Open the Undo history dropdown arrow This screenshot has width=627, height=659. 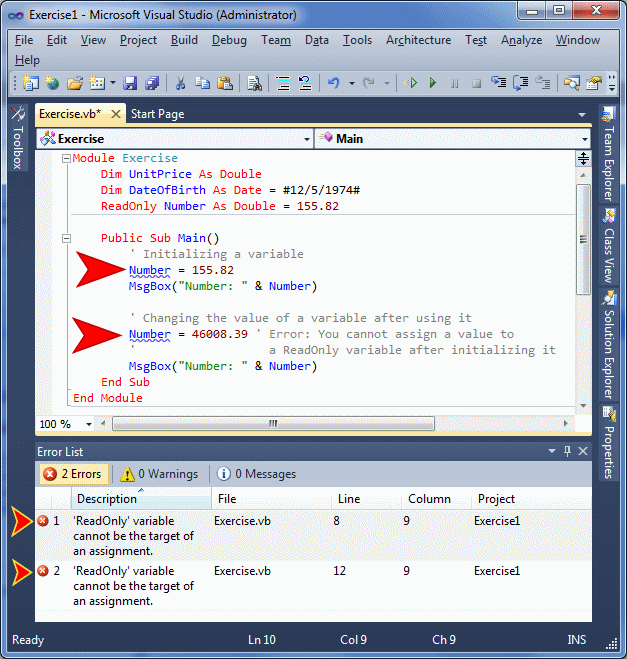click(352, 83)
